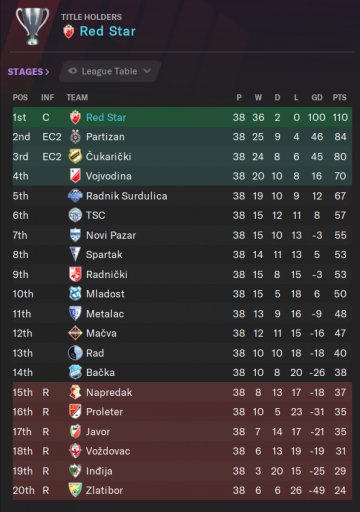Click Mačva diamond-shaped crest

(75, 333)
